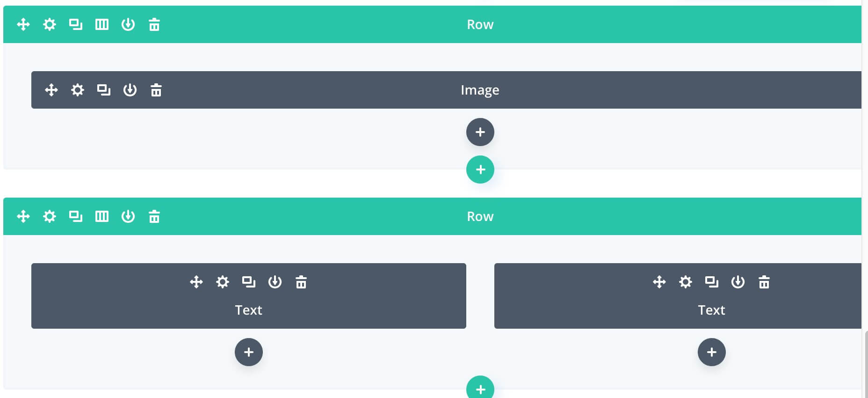
Task: Click the trash icon on the second Row
Action: 154,216
